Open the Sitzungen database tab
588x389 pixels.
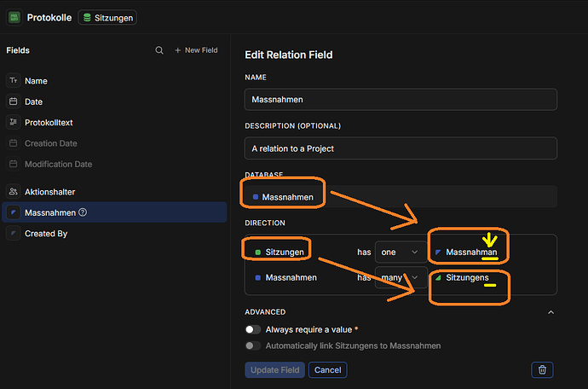click(x=107, y=17)
